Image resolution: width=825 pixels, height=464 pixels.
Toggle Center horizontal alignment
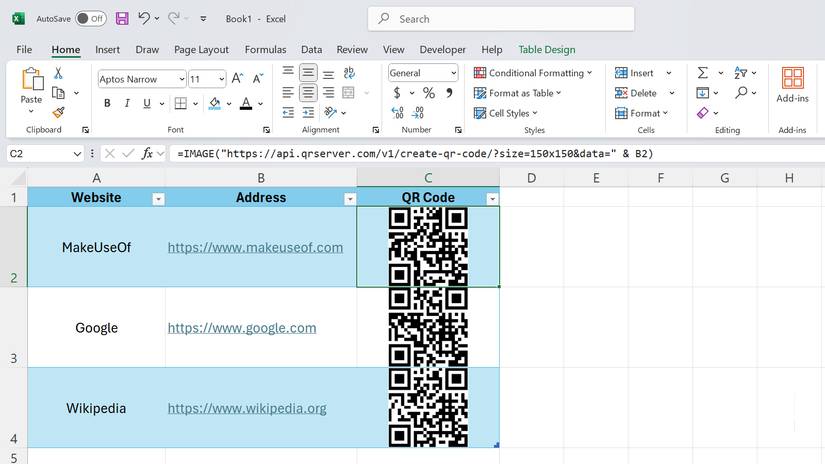click(308, 93)
